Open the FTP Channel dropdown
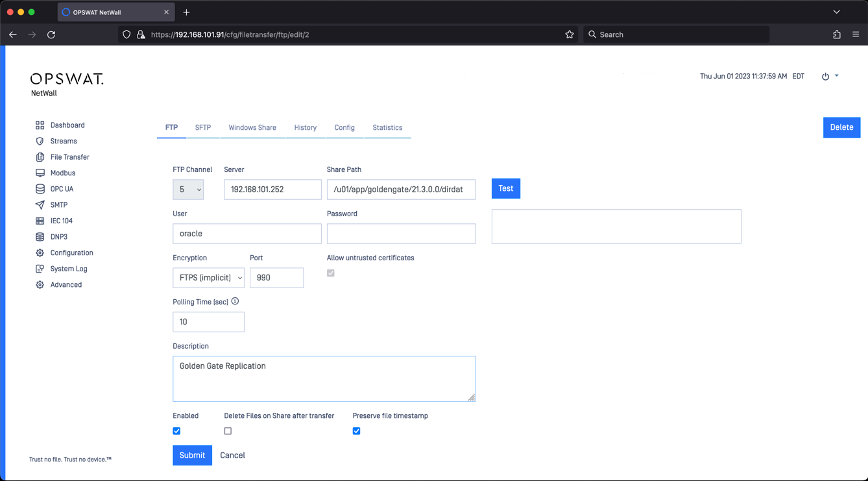This screenshot has height=481, width=868. (x=188, y=190)
